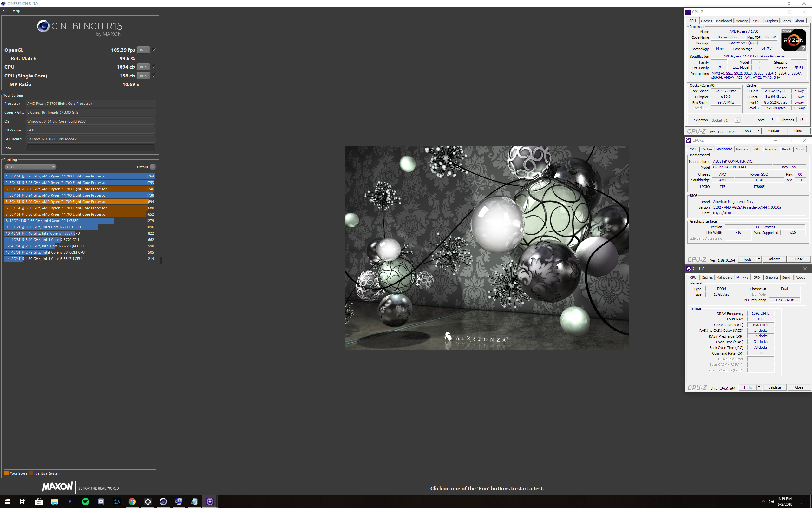Open the Windows notification center
The width and height of the screenshot is (812, 508).
pyautogui.click(x=801, y=502)
